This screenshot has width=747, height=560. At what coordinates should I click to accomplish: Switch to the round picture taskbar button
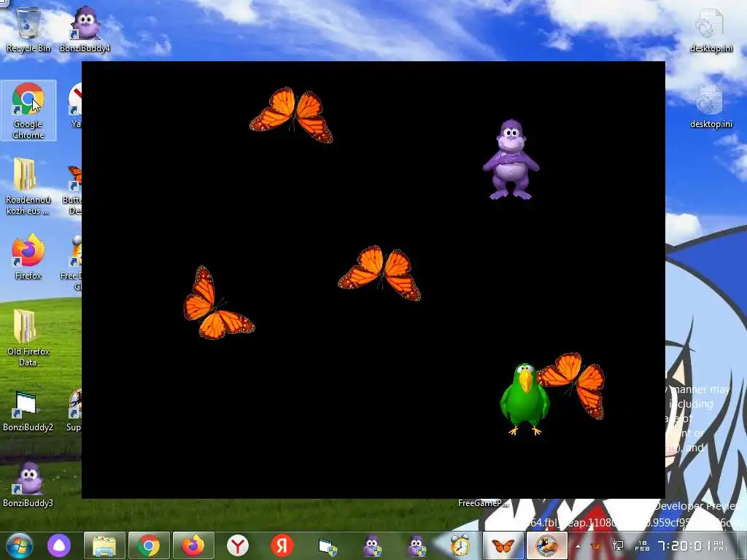(x=547, y=545)
